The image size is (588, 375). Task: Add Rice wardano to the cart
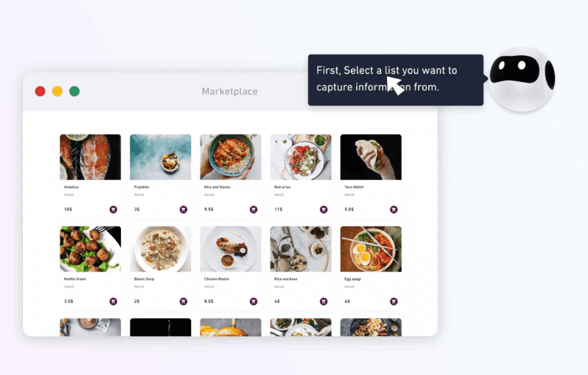pos(324,301)
